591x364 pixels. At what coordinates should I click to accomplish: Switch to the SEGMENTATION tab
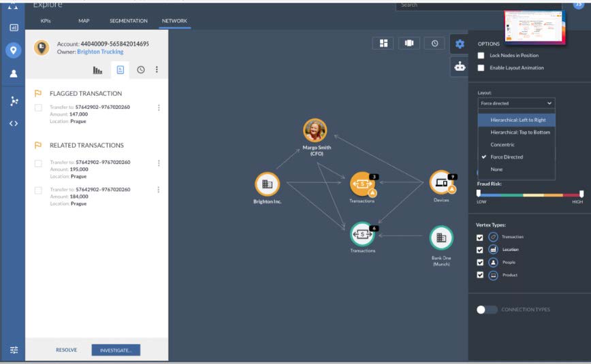(x=129, y=20)
